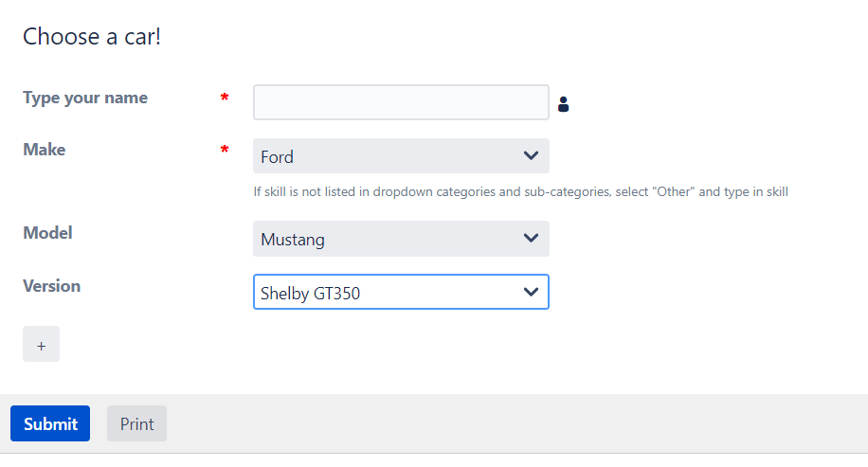This screenshot has height=467, width=868.
Task: Click the "Version" field label
Action: tap(51, 286)
